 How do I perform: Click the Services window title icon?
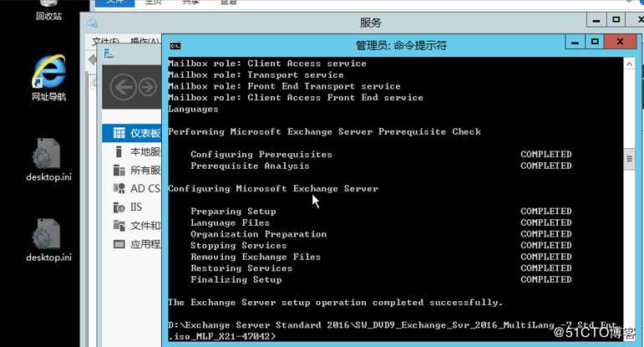click(x=93, y=23)
